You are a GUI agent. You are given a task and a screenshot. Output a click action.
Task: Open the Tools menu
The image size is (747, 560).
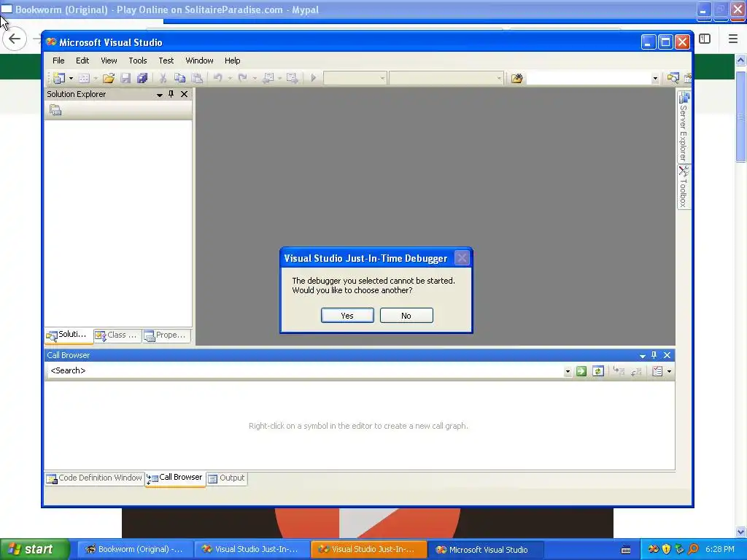point(138,61)
